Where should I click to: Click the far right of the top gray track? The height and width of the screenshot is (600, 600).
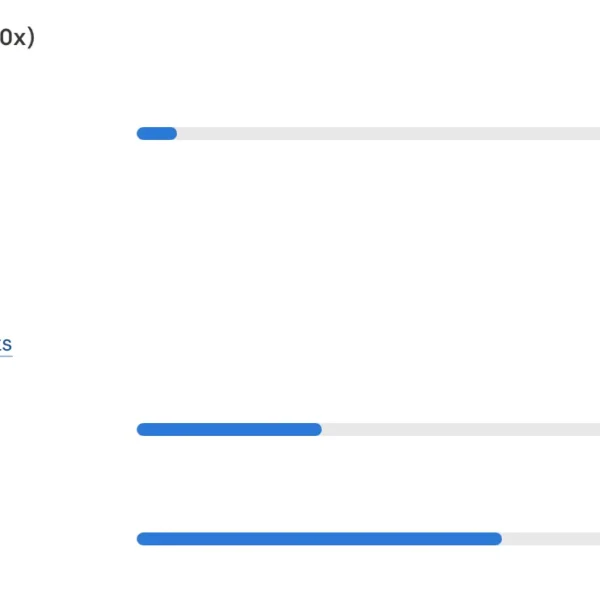(x=595, y=134)
